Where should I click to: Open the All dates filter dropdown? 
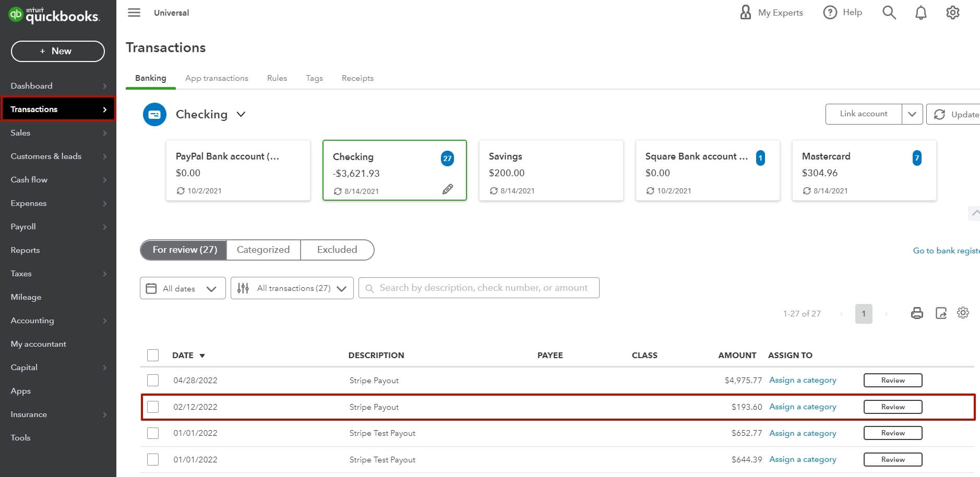(x=182, y=288)
